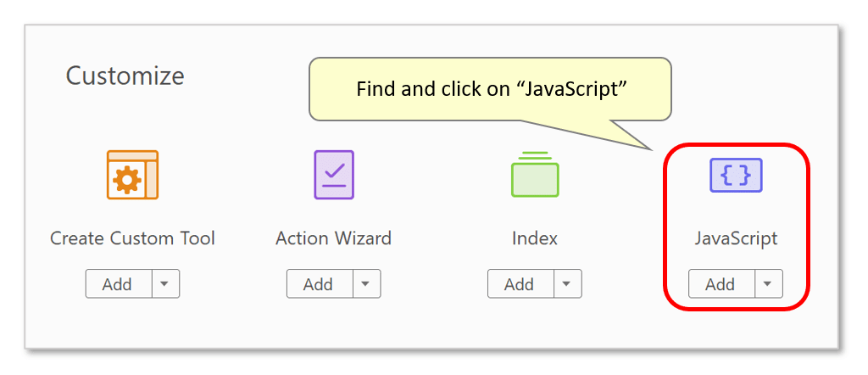Screen dimensions: 868x375
Task: Add the Create Custom Tool shortcut
Action: (x=118, y=284)
